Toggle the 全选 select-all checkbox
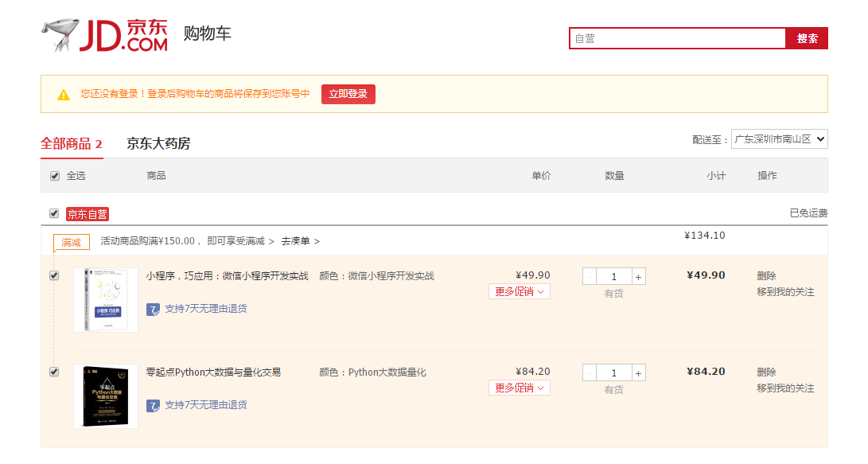This screenshot has width=868, height=464. click(x=54, y=176)
